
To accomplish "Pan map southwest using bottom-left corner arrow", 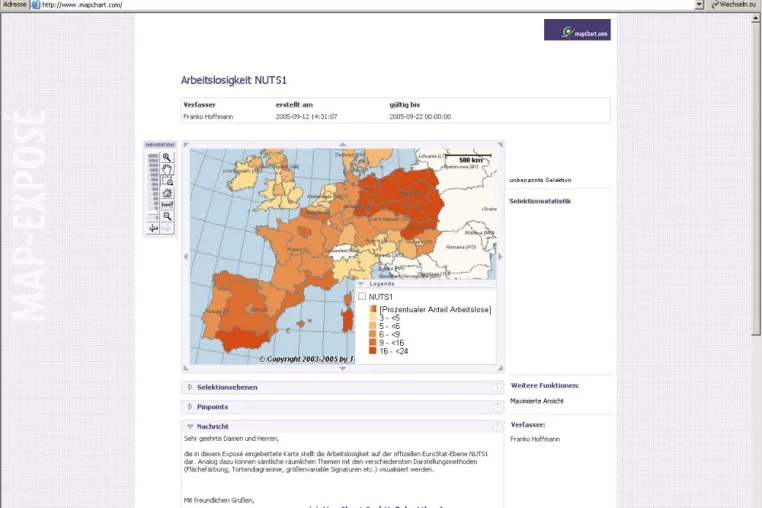I will click(186, 368).
